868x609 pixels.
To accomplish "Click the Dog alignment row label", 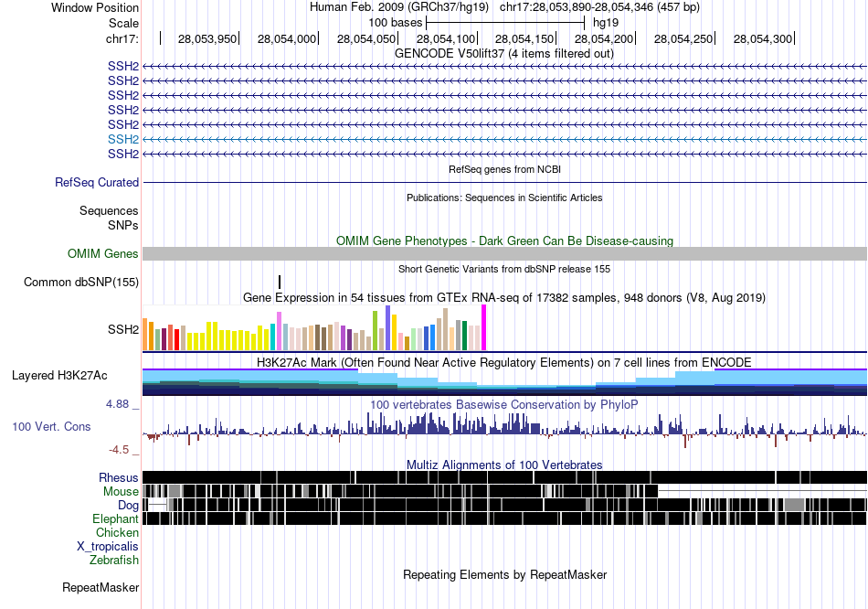I will (128, 506).
